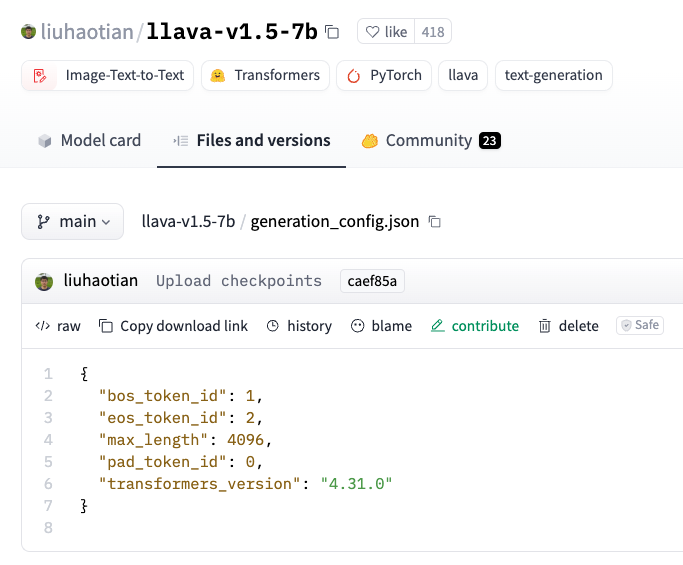
Task: Open blame view
Action: point(381,326)
